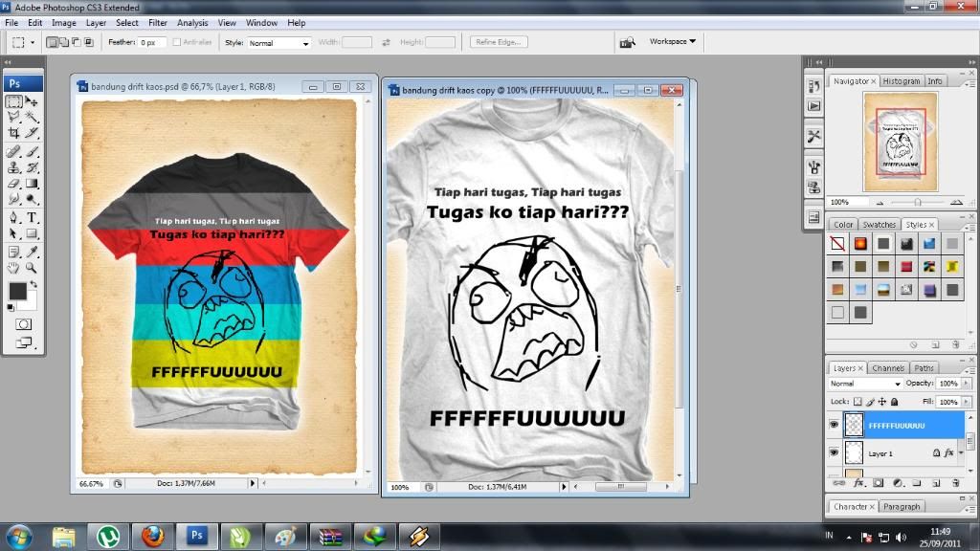Open status bar arrow in kaos copy window
The image size is (980, 551).
pos(564,487)
